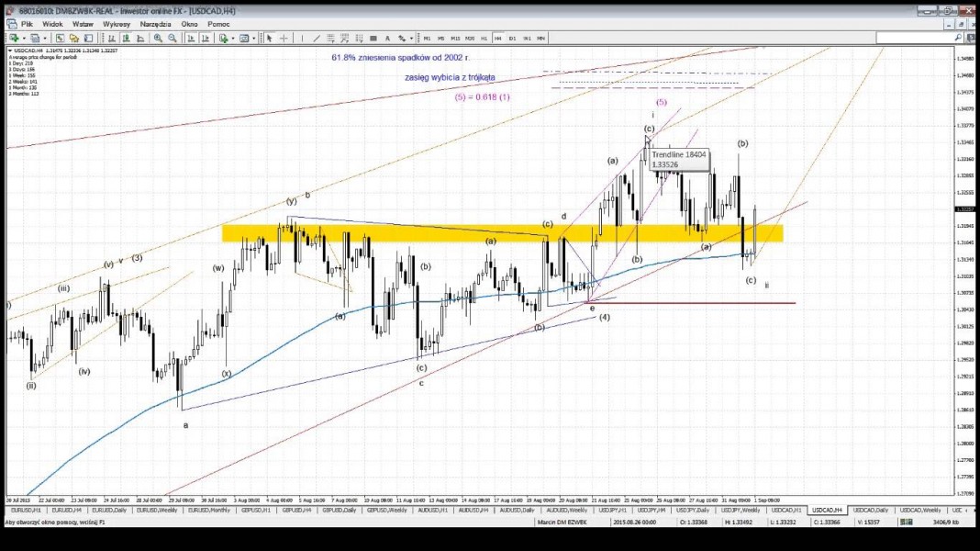Switch to the USDCAD,Daily chart tab
The width and height of the screenshot is (980, 551).
click(x=871, y=511)
